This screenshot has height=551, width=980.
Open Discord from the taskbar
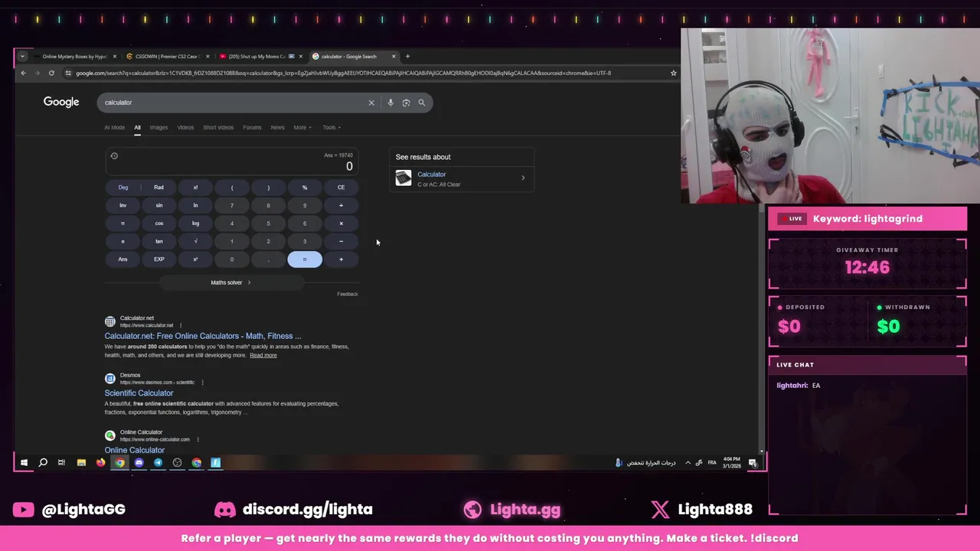[x=139, y=462]
